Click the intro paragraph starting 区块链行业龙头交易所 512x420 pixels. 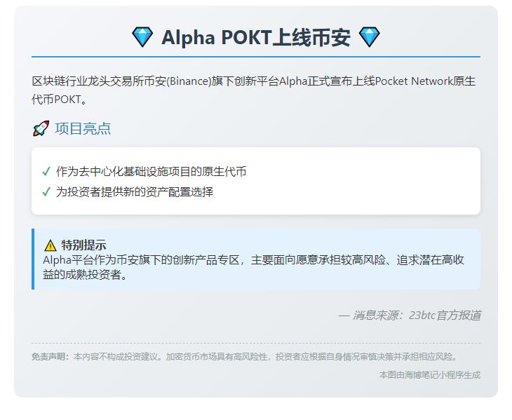coord(254,90)
